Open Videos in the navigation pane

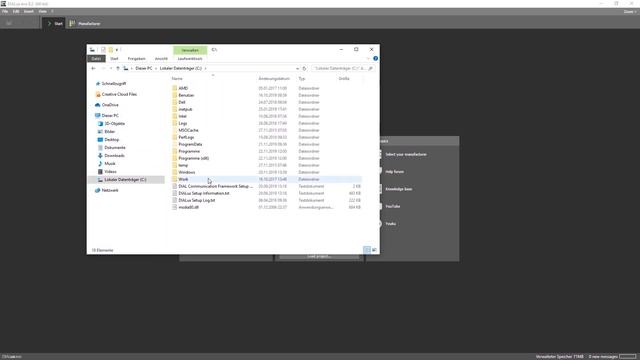[110, 171]
